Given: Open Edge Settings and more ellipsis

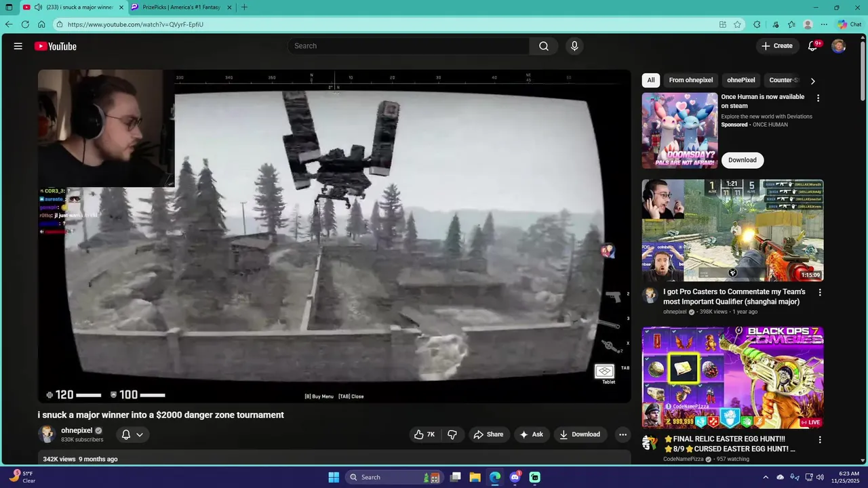Looking at the screenshot, I should tap(824, 24).
